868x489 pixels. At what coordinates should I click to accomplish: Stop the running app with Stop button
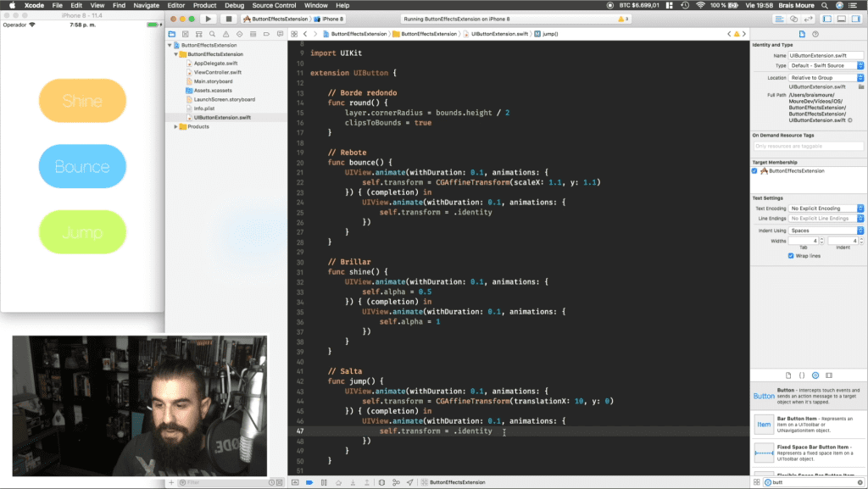(228, 19)
